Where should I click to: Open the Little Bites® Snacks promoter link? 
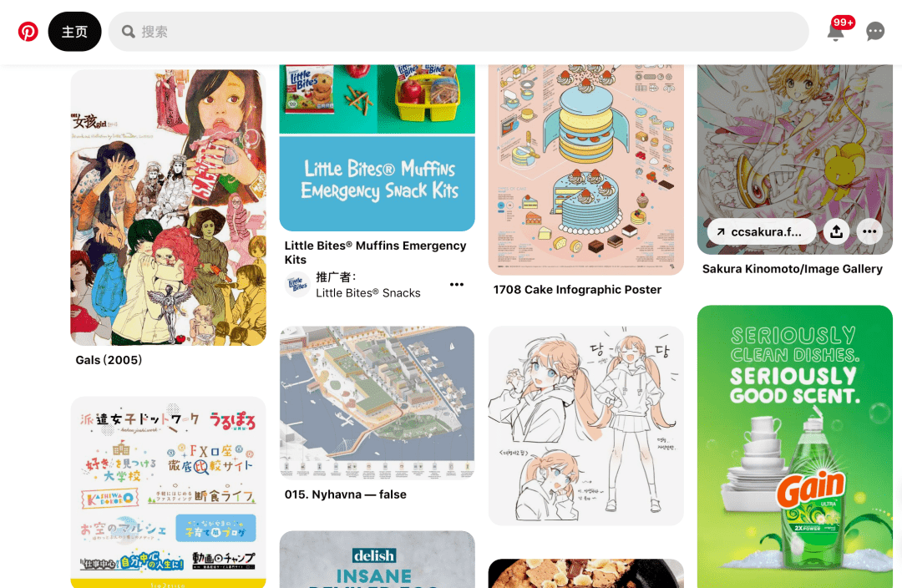tap(368, 293)
